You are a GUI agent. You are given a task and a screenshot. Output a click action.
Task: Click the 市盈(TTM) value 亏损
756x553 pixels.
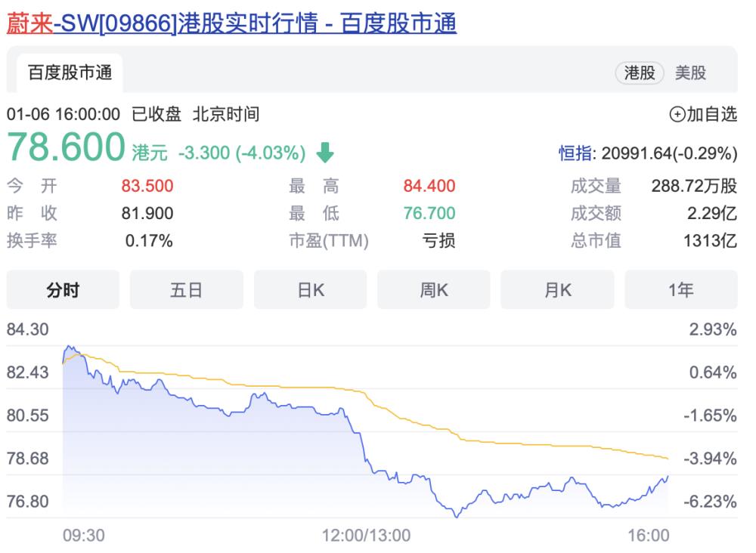tap(438, 241)
